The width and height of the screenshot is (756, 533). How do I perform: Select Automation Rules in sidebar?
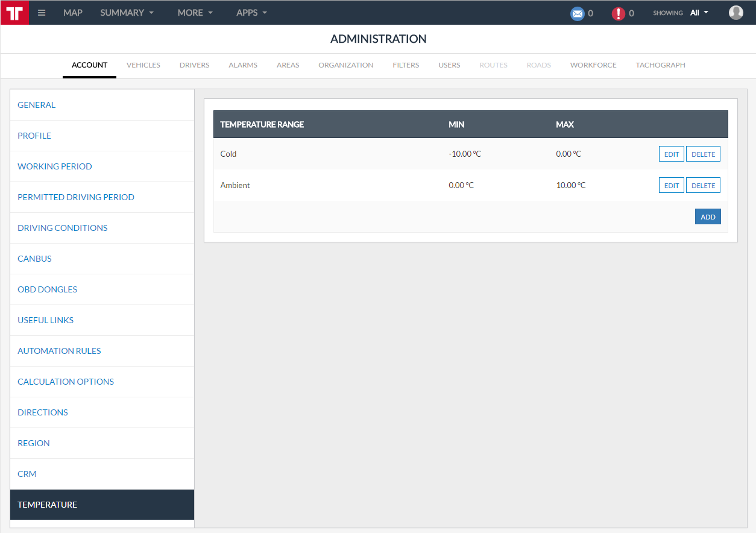click(x=59, y=351)
